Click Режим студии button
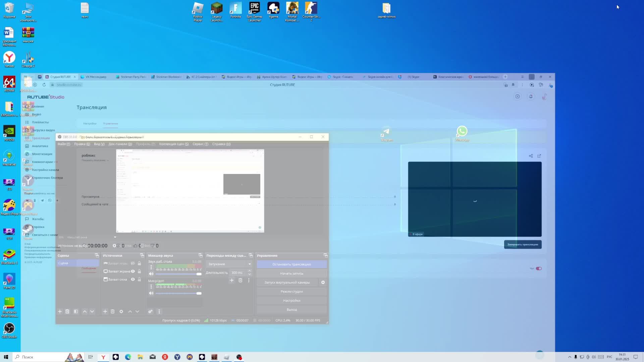644x362 pixels. tap(291, 291)
